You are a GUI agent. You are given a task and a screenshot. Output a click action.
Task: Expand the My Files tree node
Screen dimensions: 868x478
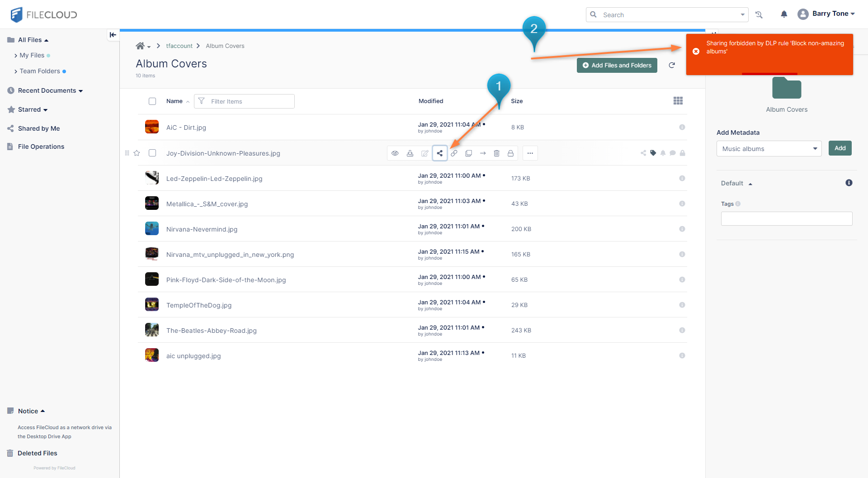(16, 56)
